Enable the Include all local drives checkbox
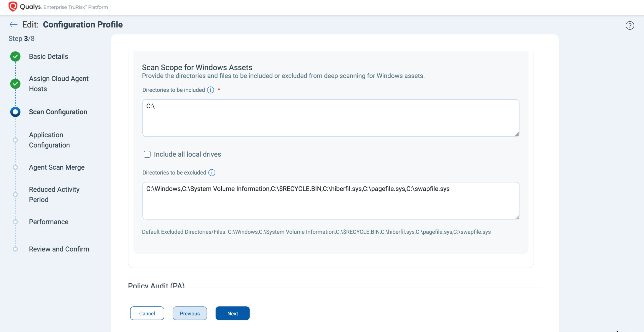This screenshot has height=332, width=644. (147, 154)
